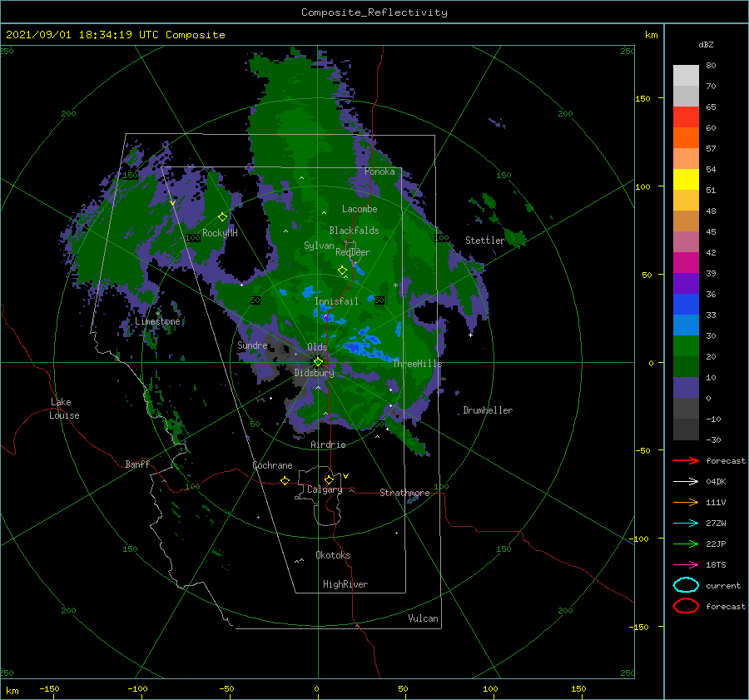Click the cyan 27ZW arrow icon
This screenshot has height=700, width=749.
(686, 524)
